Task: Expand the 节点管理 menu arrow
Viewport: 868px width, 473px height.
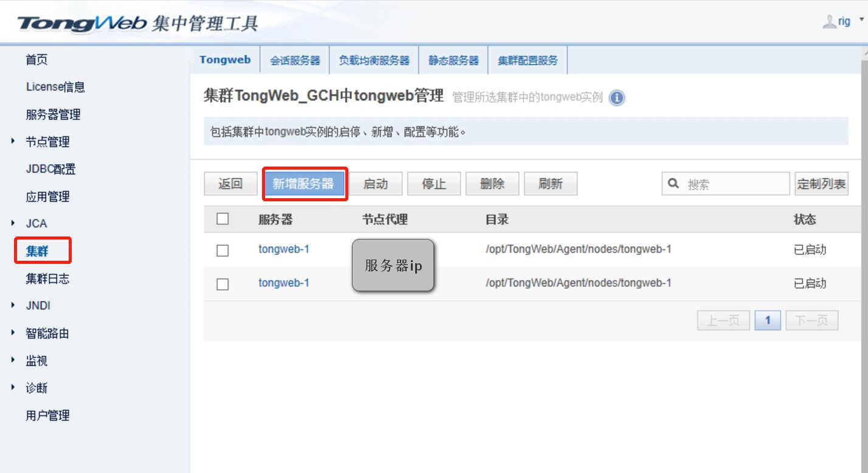Action: [x=13, y=142]
